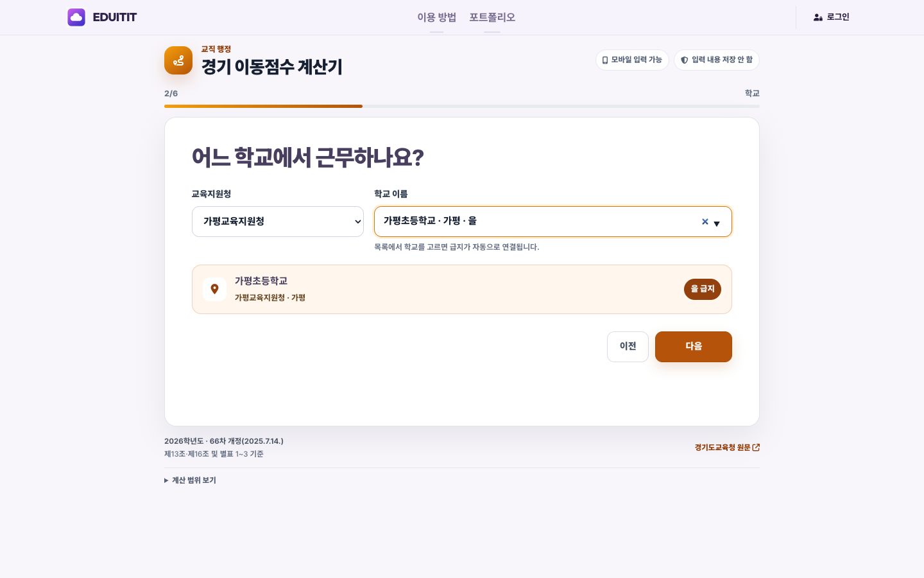Open the 교육지원청 dropdown

278,222
